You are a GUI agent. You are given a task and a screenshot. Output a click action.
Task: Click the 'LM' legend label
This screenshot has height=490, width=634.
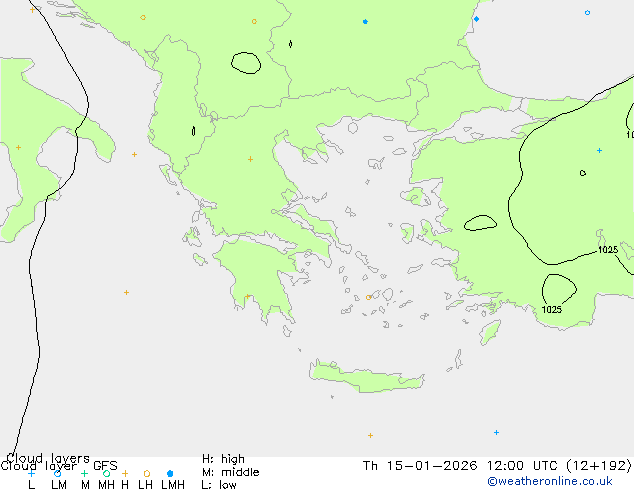pyautogui.click(x=59, y=484)
